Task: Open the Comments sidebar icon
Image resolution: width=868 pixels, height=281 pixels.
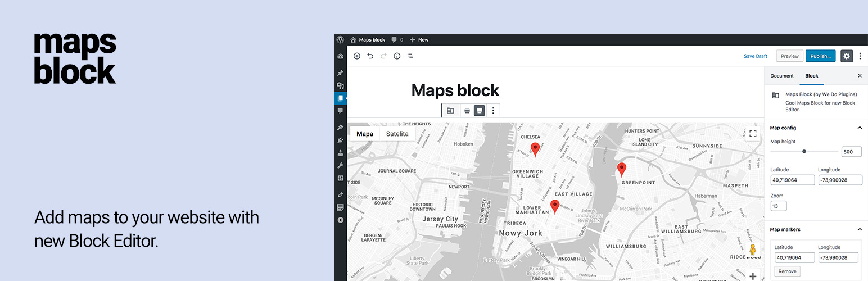Action: [340, 111]
